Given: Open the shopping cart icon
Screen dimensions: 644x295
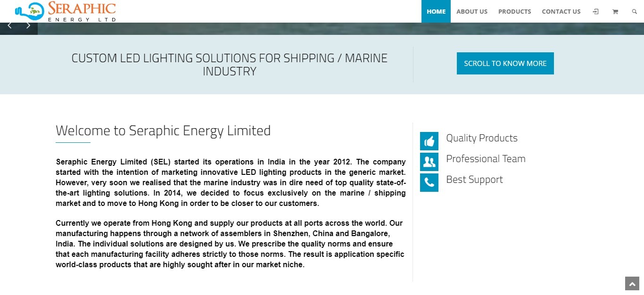Looking at the screenshot, I should click(615, 11).
